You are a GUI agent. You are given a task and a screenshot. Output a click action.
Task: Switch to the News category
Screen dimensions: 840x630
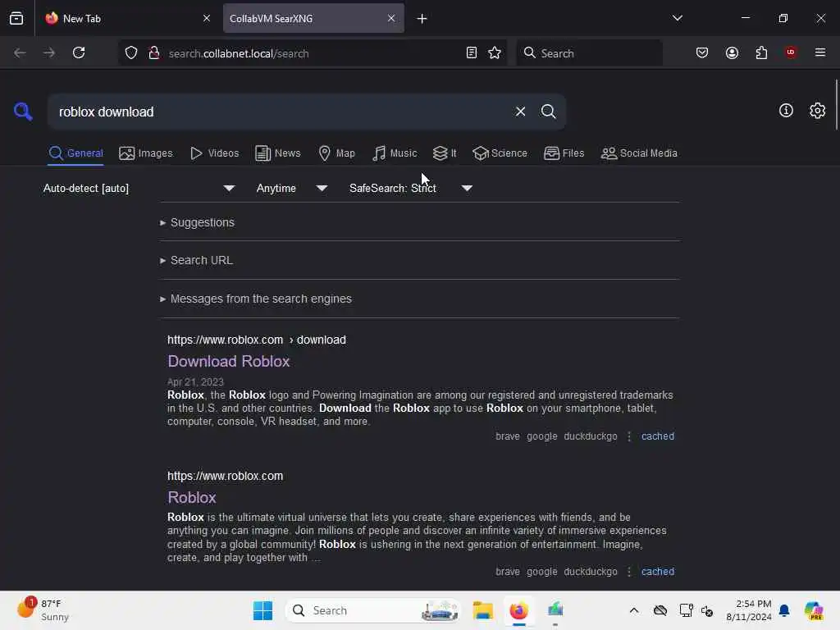(277, 153)
